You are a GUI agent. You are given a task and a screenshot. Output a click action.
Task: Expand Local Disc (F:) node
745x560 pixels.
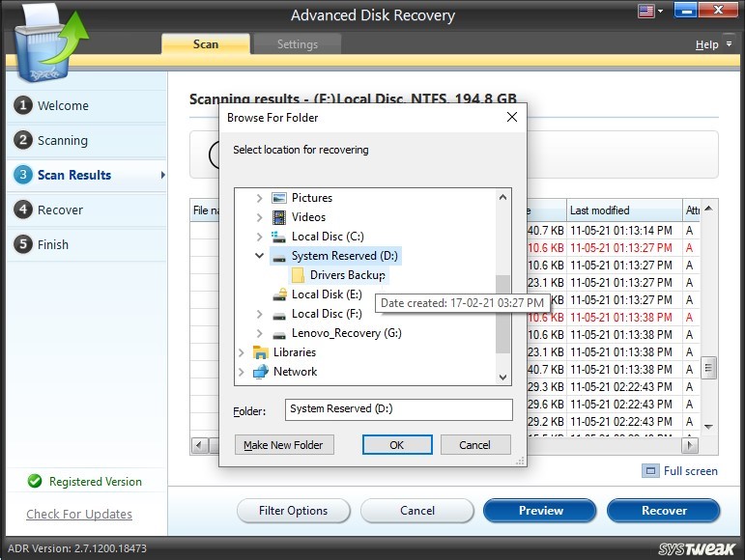(x=259, y=314)
